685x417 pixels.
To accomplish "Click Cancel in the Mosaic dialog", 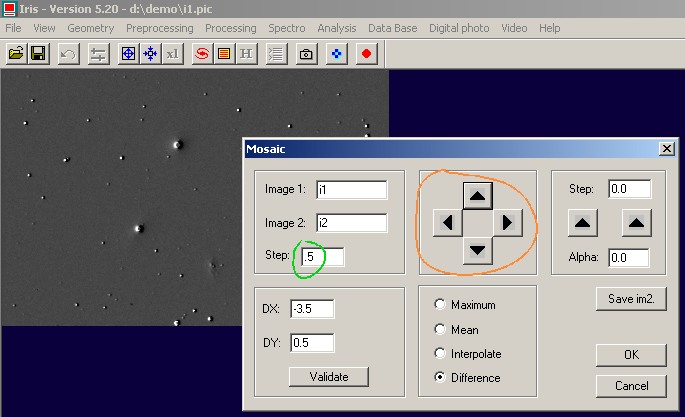I will [x=631, y=386].
